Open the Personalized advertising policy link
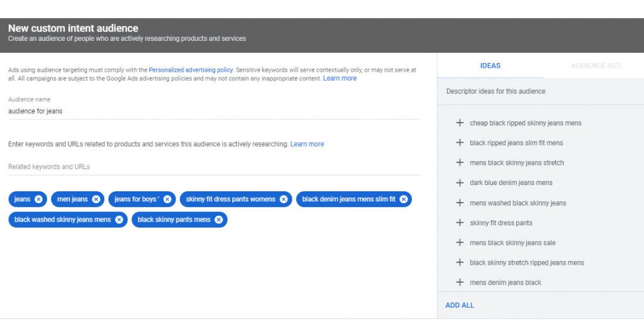644x336 pixels. click(191, 70)
